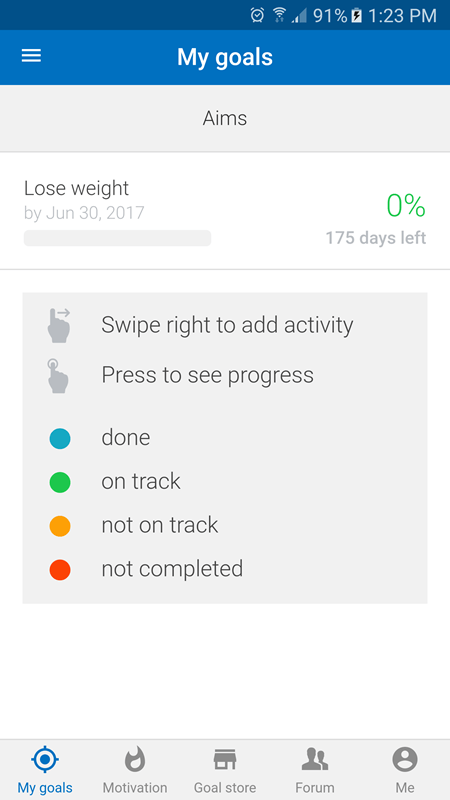Viewport: 450px width, 800px height.
Task: Tap the 0% progress percentage
Action: [406, 206]
